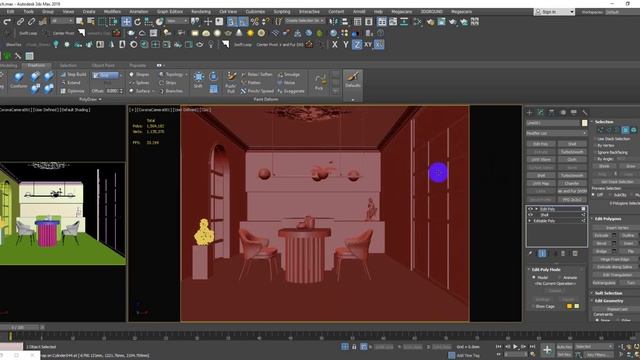The image size is (640, 360).
Task: Click the Shift paint deform tool
Action: (198, 80)
